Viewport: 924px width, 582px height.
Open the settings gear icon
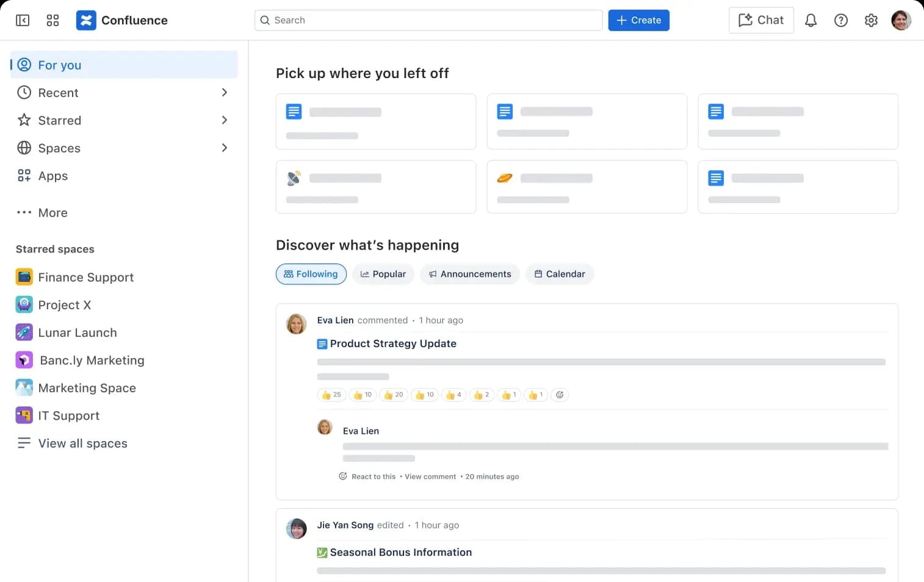tap(871, 20)
